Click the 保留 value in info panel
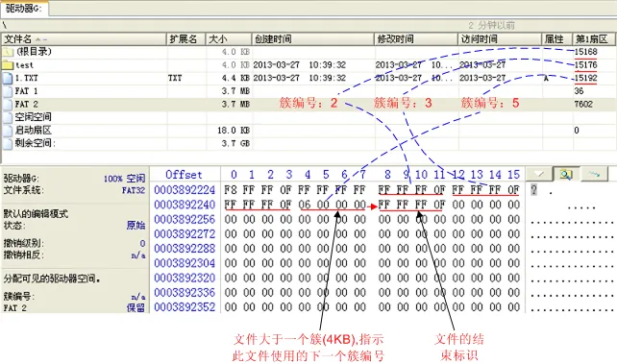The image size is (617, 364). click(136, 307)
